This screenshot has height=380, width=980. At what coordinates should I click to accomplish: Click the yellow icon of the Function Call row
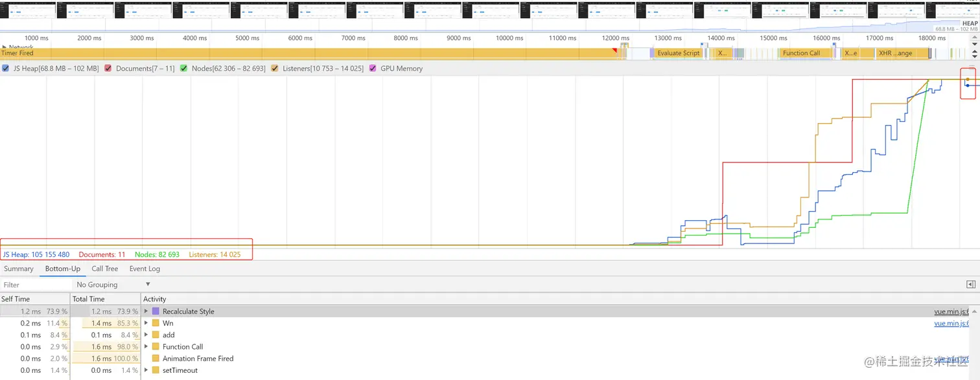[156, 346]
